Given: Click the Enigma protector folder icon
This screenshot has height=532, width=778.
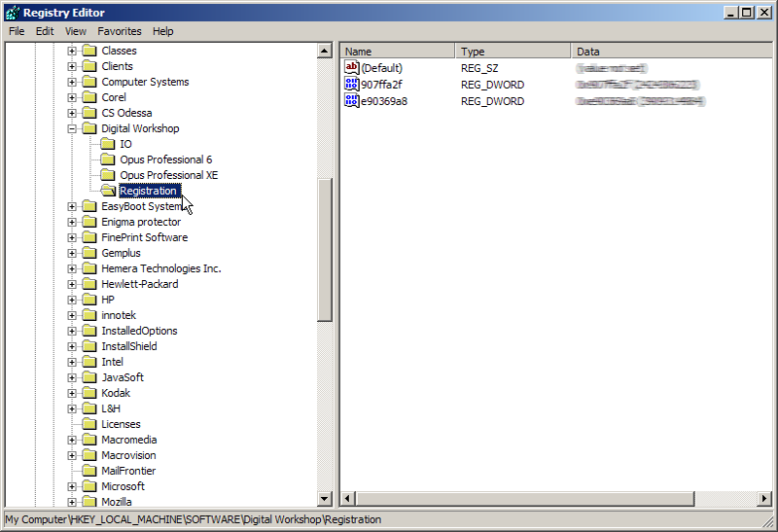Looking at the screenshot, I should 89,222.
